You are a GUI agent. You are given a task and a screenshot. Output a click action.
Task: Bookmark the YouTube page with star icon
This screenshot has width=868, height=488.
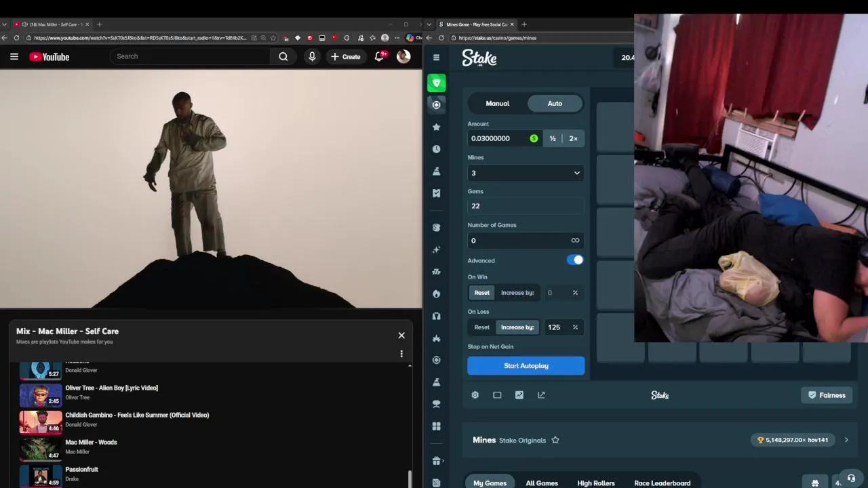point(273,38)
